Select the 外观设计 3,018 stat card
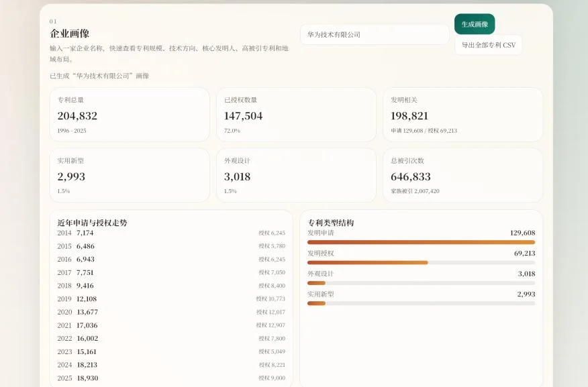 click(x=296, y=175)
